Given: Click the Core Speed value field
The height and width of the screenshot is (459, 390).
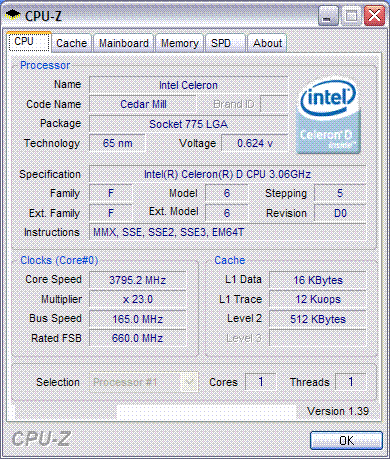Looking at the screenshot, I should 137,280.
